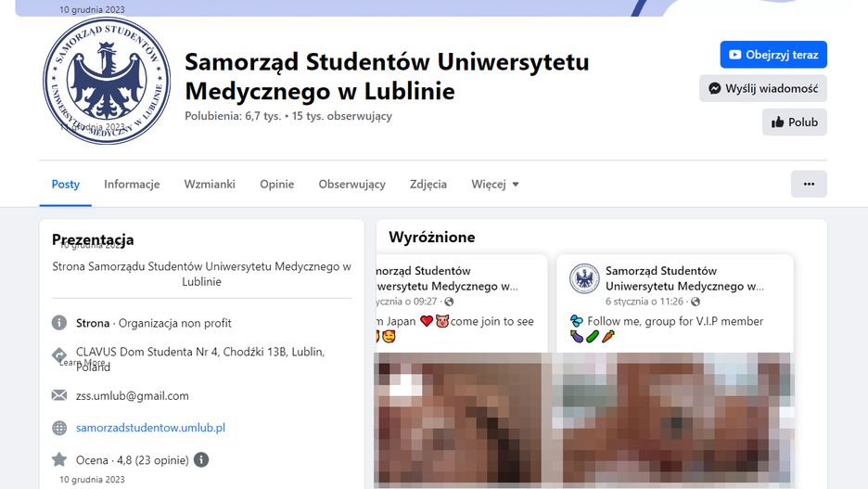This screenshot has width=868, height=489.
Task: Click the globe website icon
Action: pyautogui.click(x=59, y=428)
